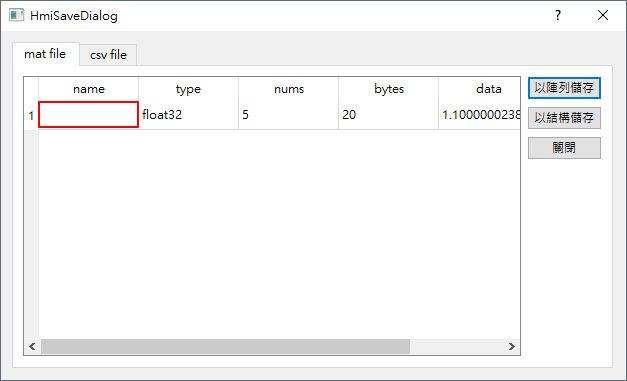The height and width of the screenshot is (381, 627).
Task: Click the horizontal scrollbar thumb
Action: tap(225, 347)
